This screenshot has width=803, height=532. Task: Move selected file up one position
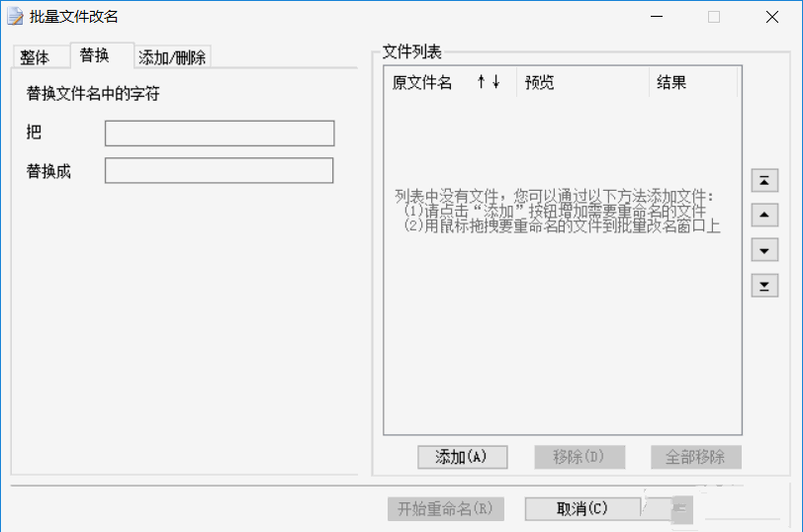[x=764, y=215]
